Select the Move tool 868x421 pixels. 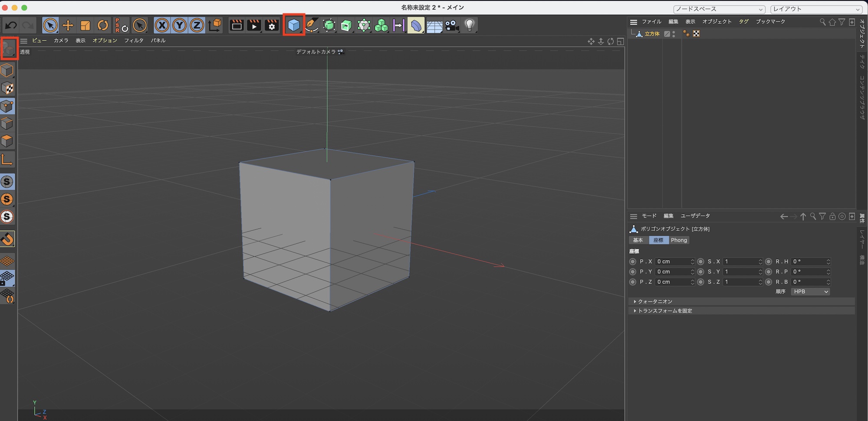68,25
